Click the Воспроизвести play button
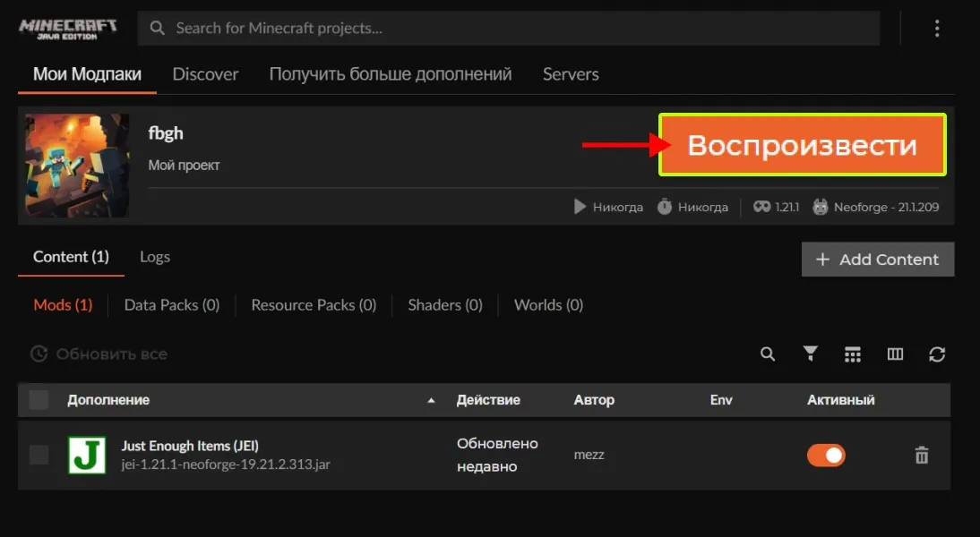Screen dimensions: 980x537 click(802, 145)
